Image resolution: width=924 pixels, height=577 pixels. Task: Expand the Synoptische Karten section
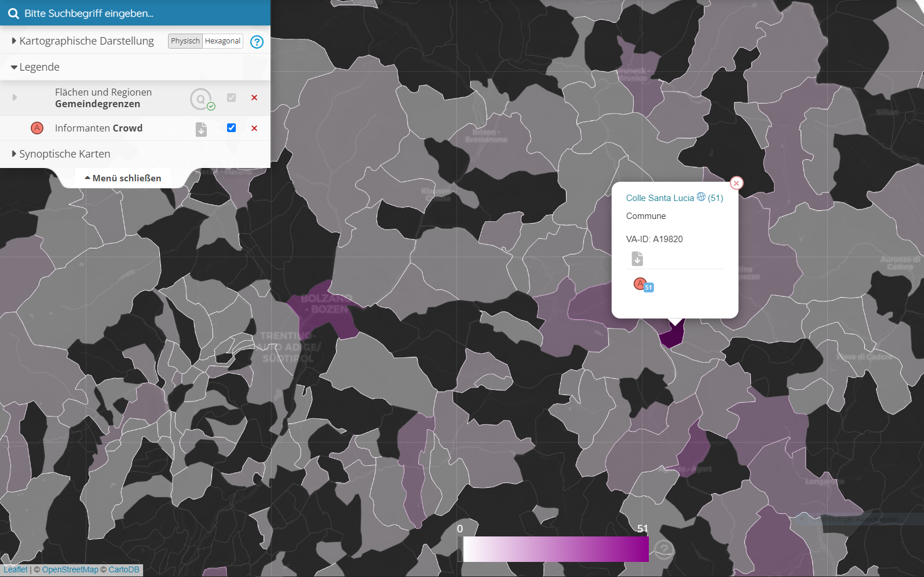point(64,154)
